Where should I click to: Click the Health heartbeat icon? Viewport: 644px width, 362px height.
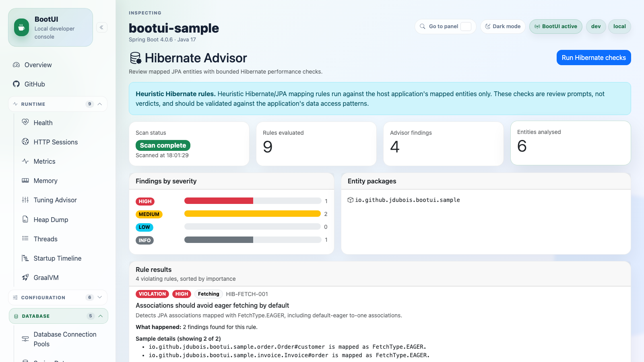(25, 122)
